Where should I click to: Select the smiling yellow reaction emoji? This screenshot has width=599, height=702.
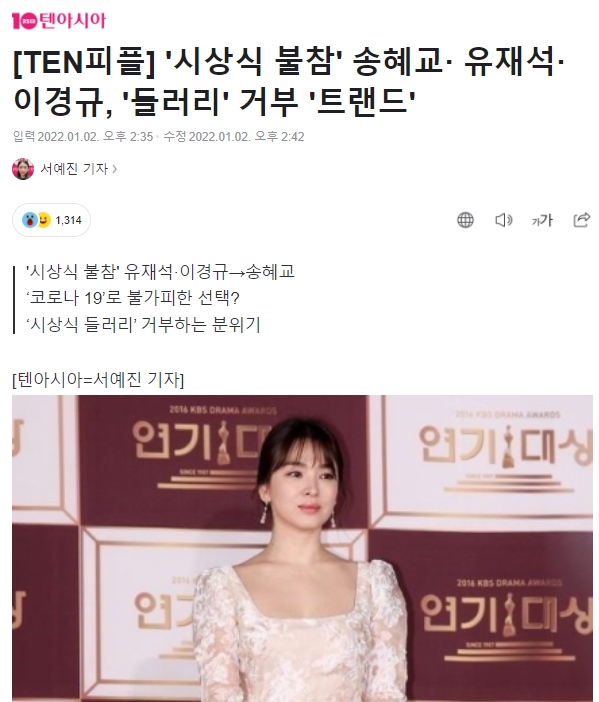click(44, 220)
